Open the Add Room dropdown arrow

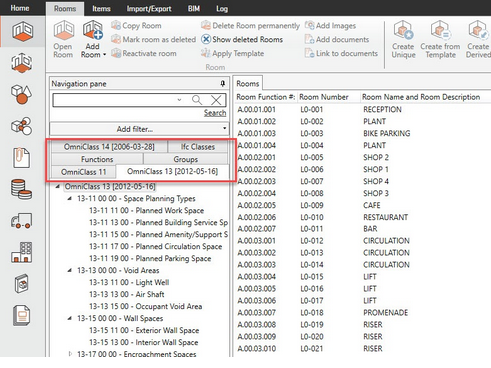click(x=104, y=54)
